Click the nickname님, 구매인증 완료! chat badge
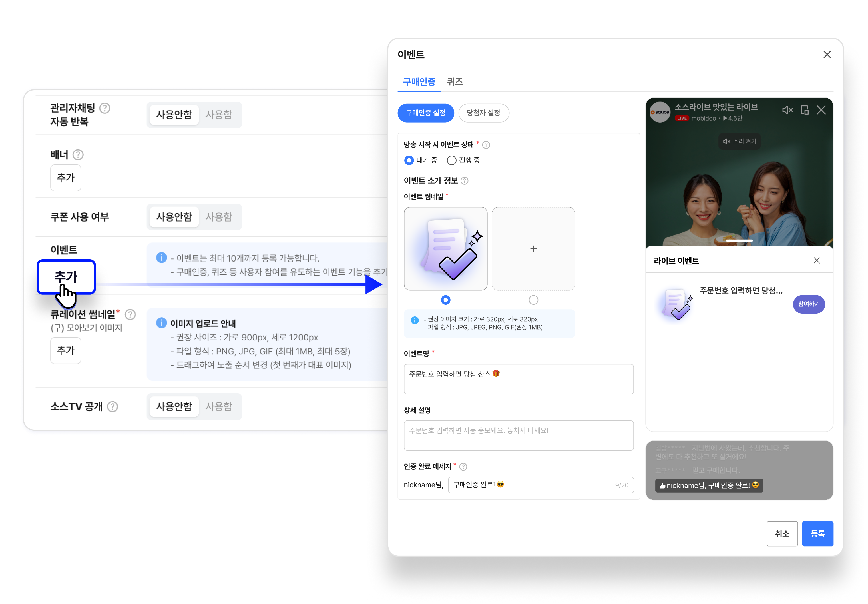868x604 pixels. click(x=709, y=485)
